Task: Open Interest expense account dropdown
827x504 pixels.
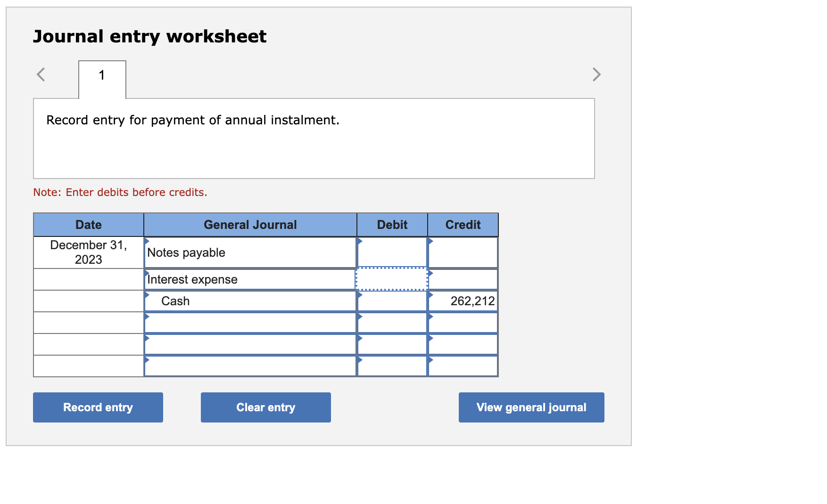Action: coord(250,279)
